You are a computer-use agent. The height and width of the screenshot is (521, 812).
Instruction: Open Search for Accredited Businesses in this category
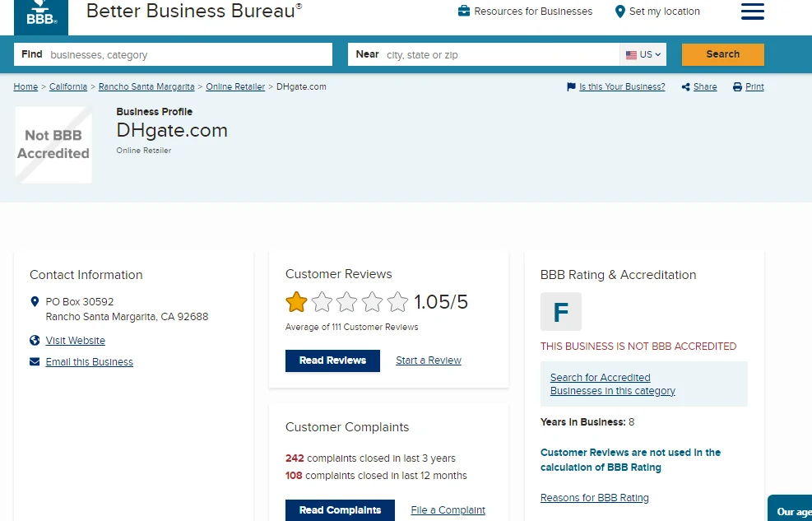(x=613, y=384)
